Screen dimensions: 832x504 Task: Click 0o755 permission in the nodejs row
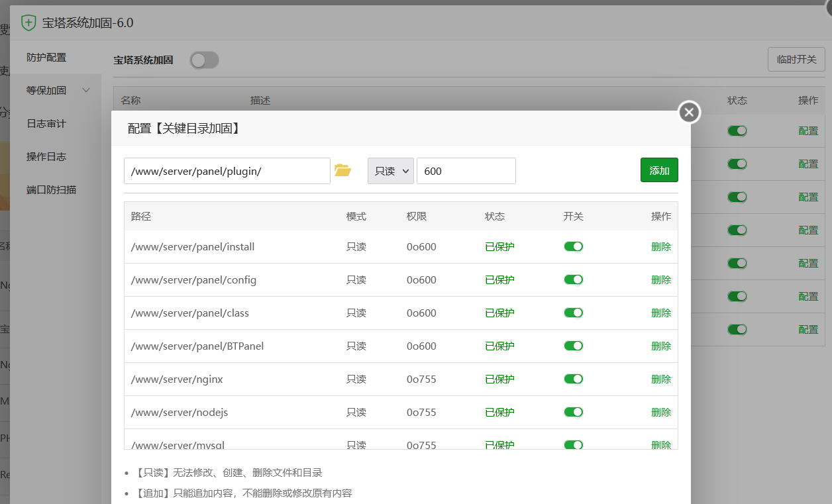tap(421, 412)
